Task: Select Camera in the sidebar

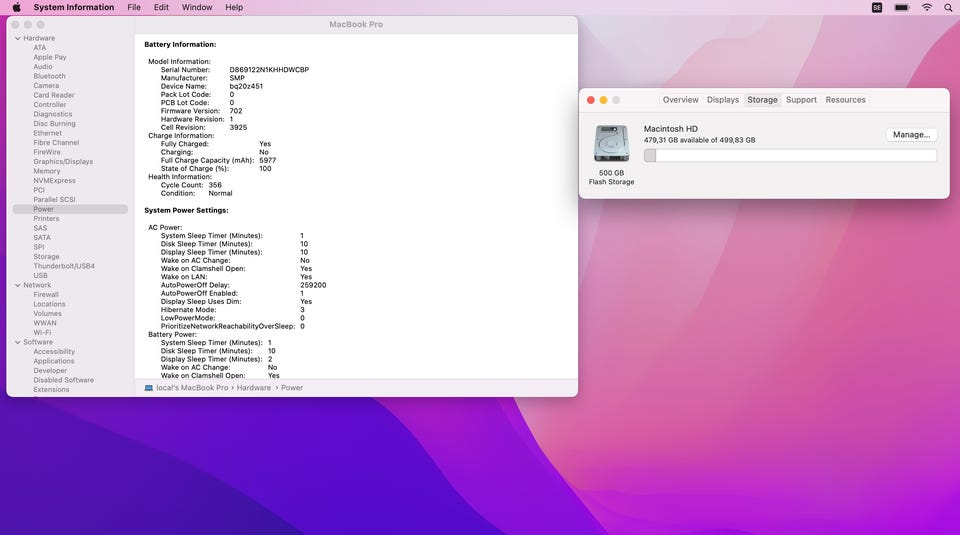Action: coord(46,86)
